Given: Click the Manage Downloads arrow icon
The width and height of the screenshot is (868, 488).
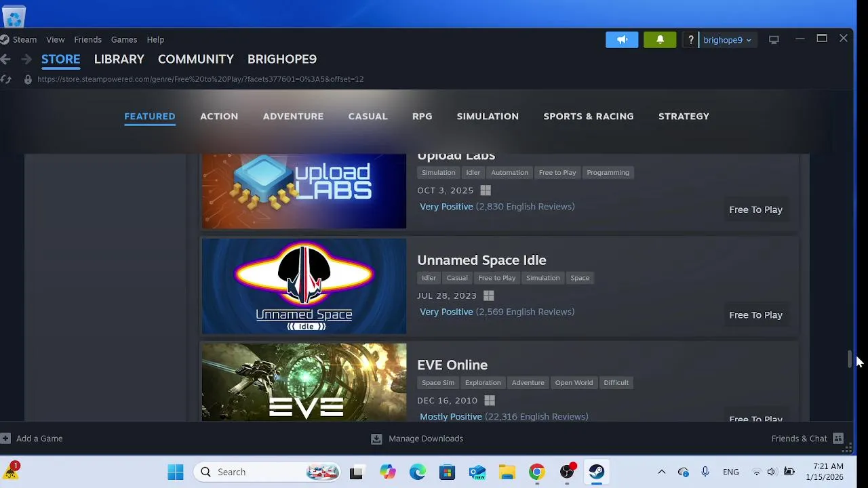Looking at the screenshot, I should tap(376, 439).
